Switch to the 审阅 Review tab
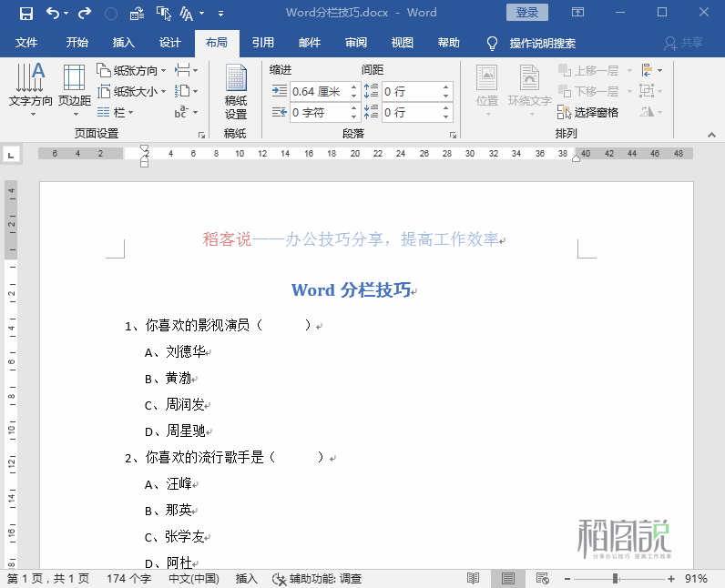This screenshot has width=725, height=588. coord(356,43)
